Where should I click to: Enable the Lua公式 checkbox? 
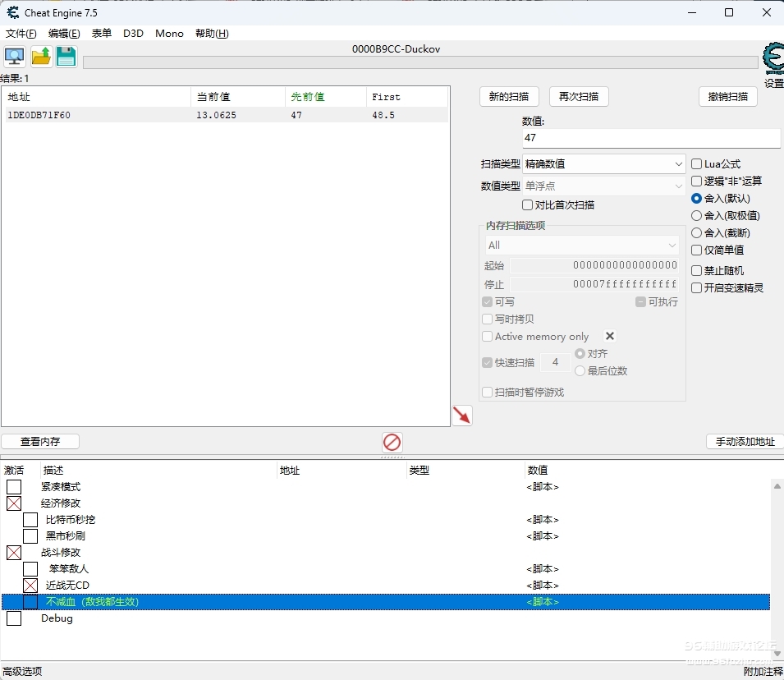click(696, 164)
